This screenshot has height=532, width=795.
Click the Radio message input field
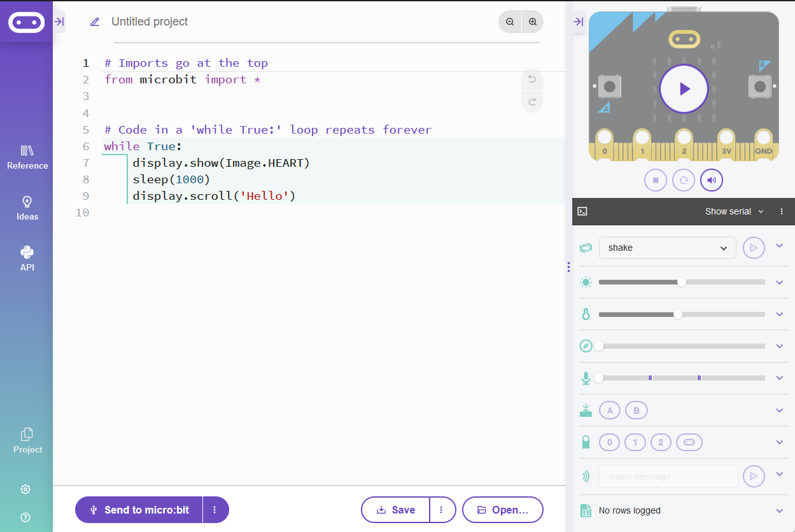click(x=668, y=477)
